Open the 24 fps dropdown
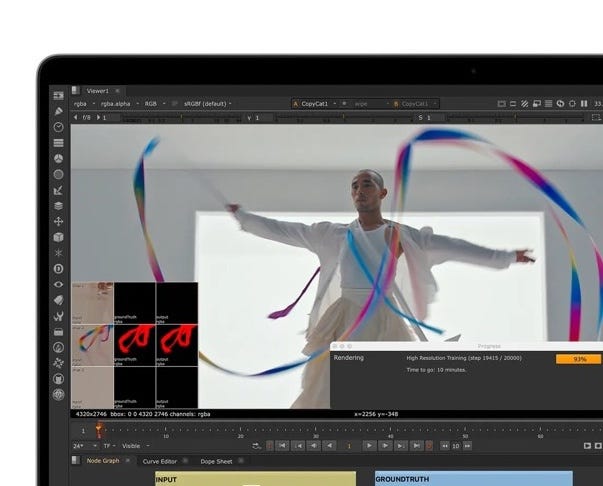The width and height of the screenshot is (603, 486). coord(85,446)
